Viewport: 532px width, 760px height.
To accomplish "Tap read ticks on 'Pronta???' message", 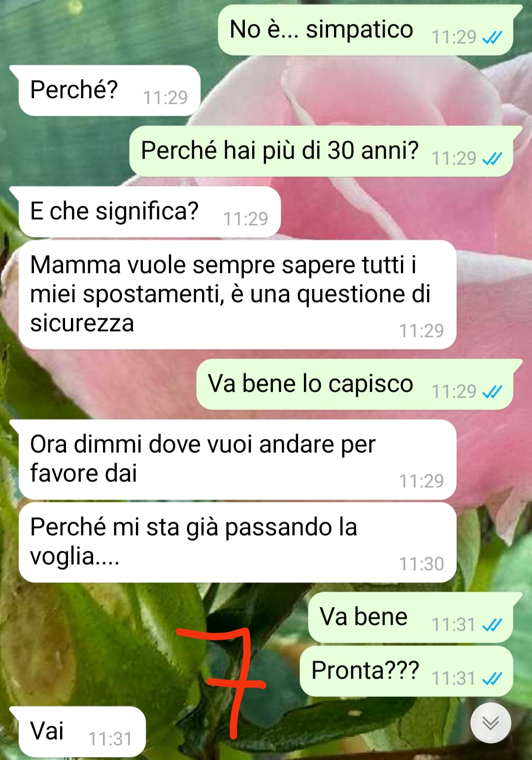I will (492, 679).
